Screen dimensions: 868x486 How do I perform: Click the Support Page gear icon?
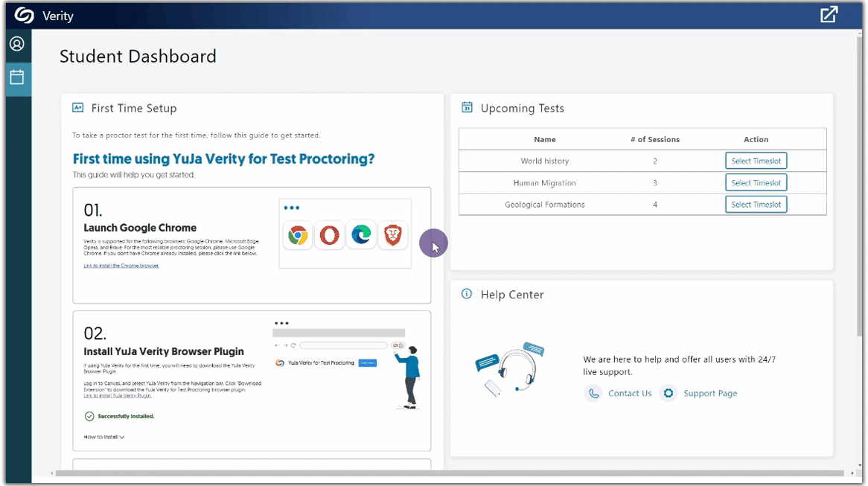click(668, 393)
